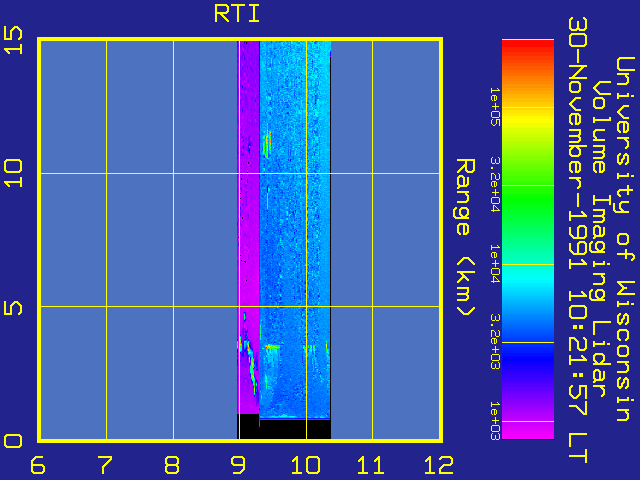Image resolution: width=640 pixels, height=480 pixels.
Task: Click x-axis tick label 6
Action: tap(38, 465)
